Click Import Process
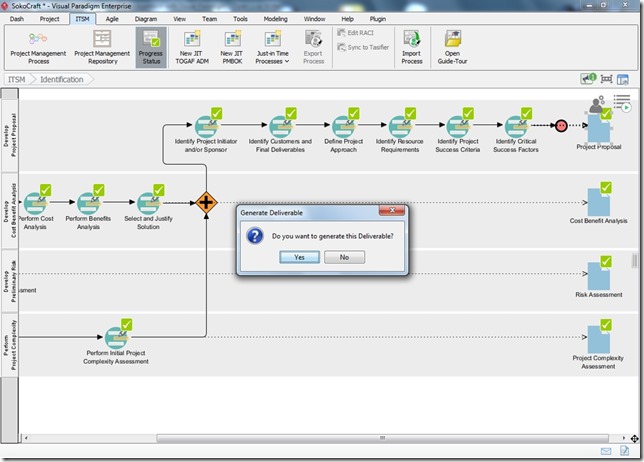This screenshot has height=462, width=644. (412, 48)
